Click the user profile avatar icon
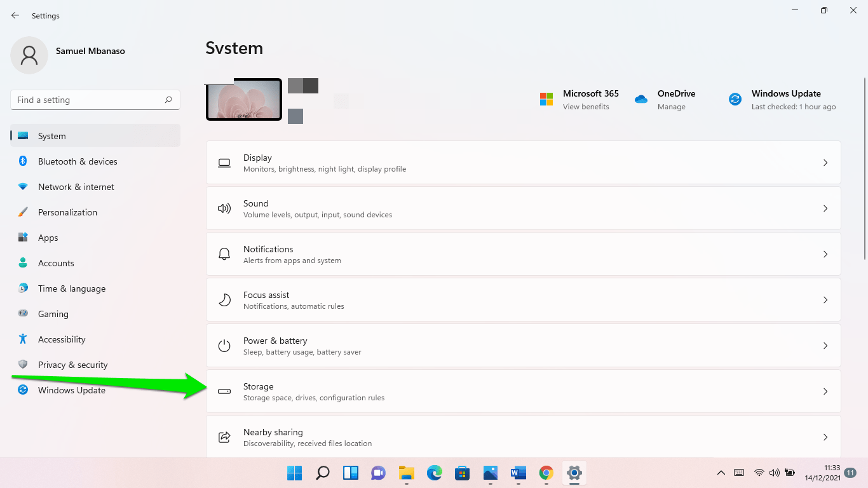 (x=29, y=55)
